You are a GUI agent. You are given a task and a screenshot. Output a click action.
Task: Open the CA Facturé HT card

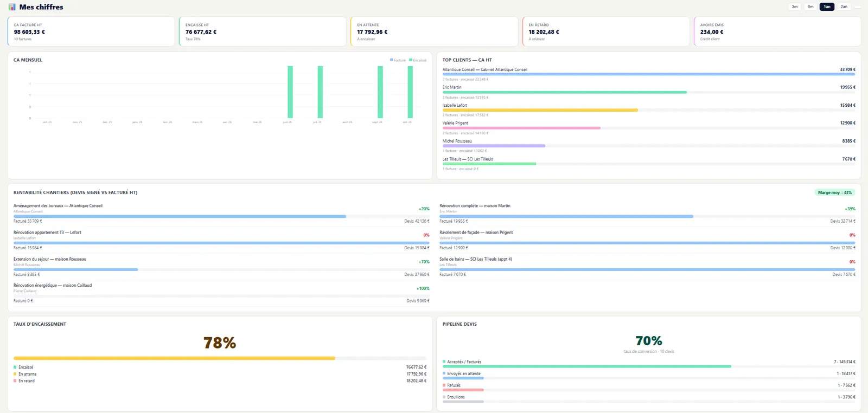[91, 31]
